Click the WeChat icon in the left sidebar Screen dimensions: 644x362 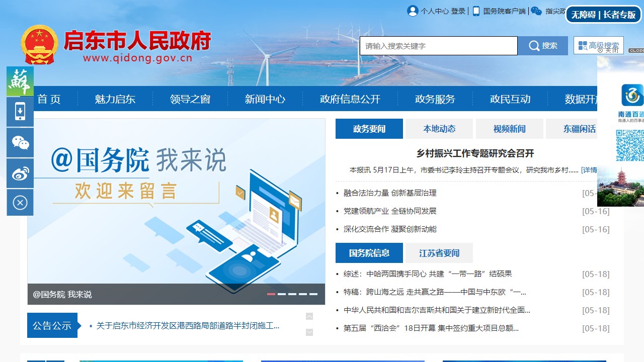(20, 143)
